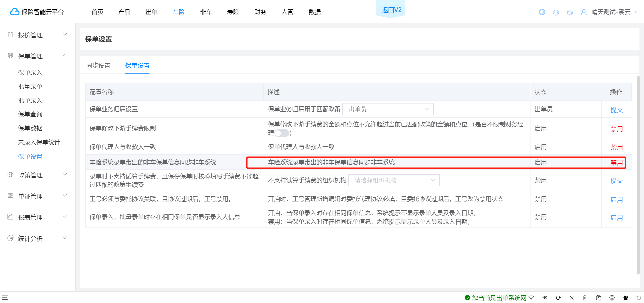Expand the 单证管理 sidebar section
The width and height of the screenshot is (644, 303).
tap(65, 196)
